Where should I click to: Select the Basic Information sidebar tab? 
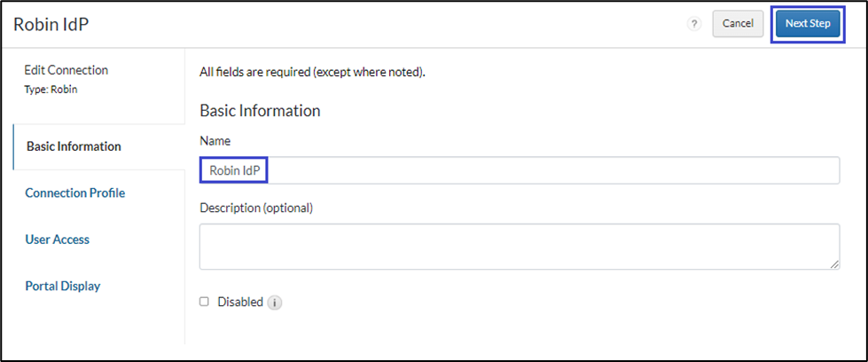[x=74, y=146]
